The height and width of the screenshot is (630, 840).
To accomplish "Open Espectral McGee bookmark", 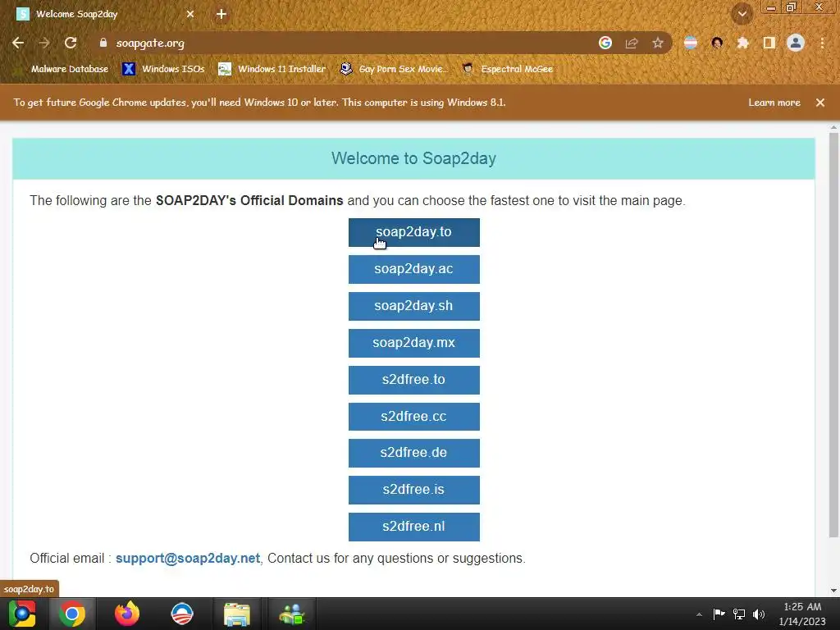I will tap(507, 69).
